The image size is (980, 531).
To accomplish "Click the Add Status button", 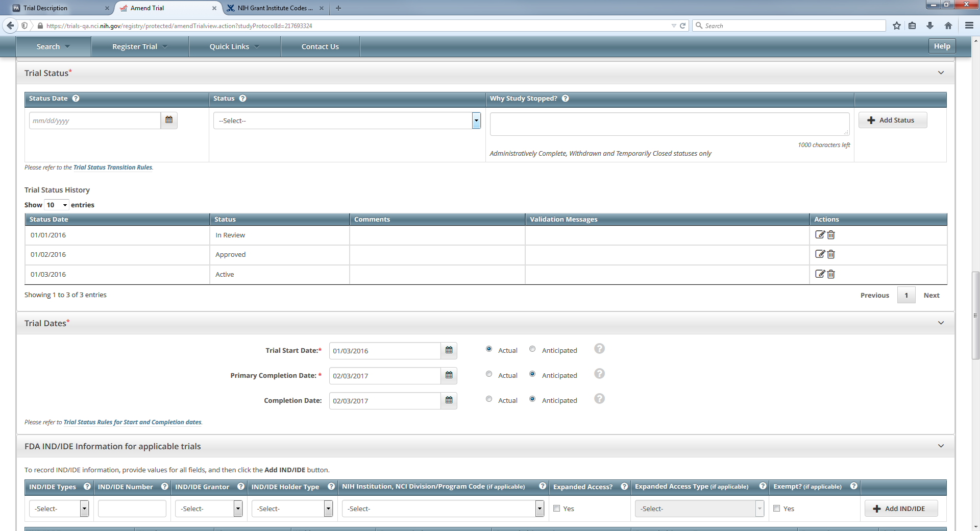I will 892,120.
